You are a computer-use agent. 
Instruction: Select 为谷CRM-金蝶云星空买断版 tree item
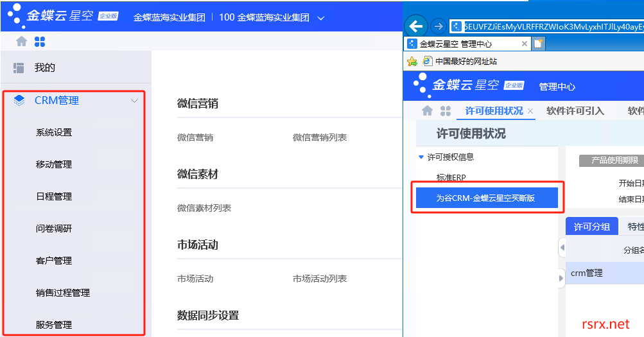[x=487, y=198]
